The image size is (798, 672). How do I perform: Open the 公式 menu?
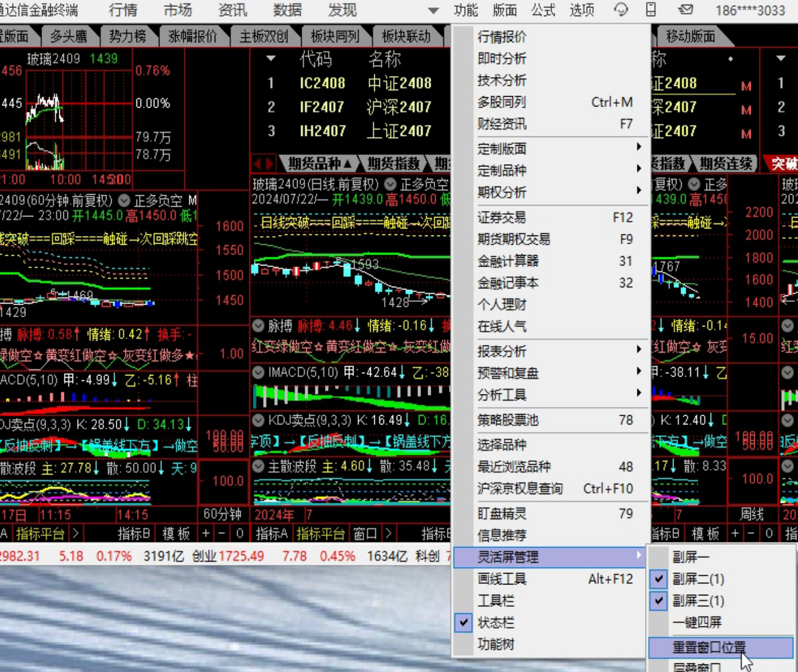pyautogui.click(x=543, y=10)
